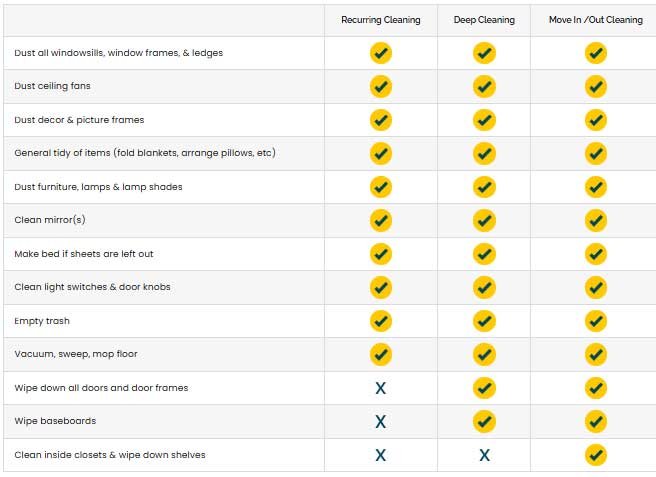Select the Recurring Cleaning column header
This screenshot has width=656, height=477.
pos(381,20)
